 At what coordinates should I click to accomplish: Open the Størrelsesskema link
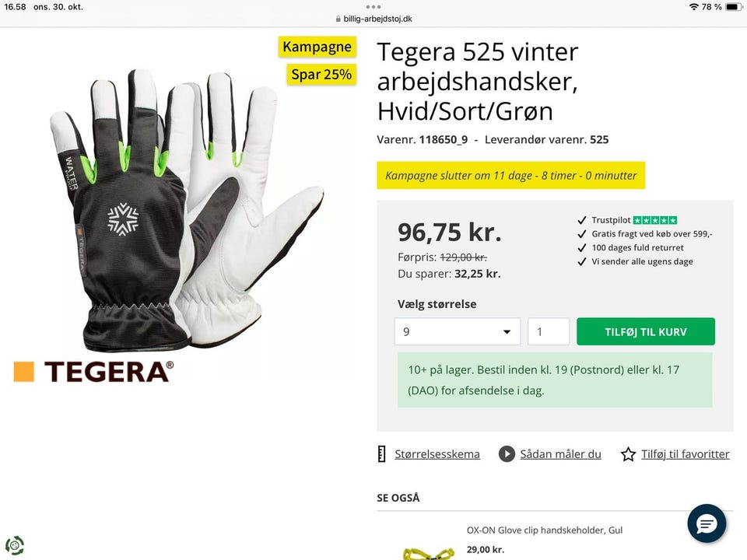pyautogui.click(x=437, y=454)
